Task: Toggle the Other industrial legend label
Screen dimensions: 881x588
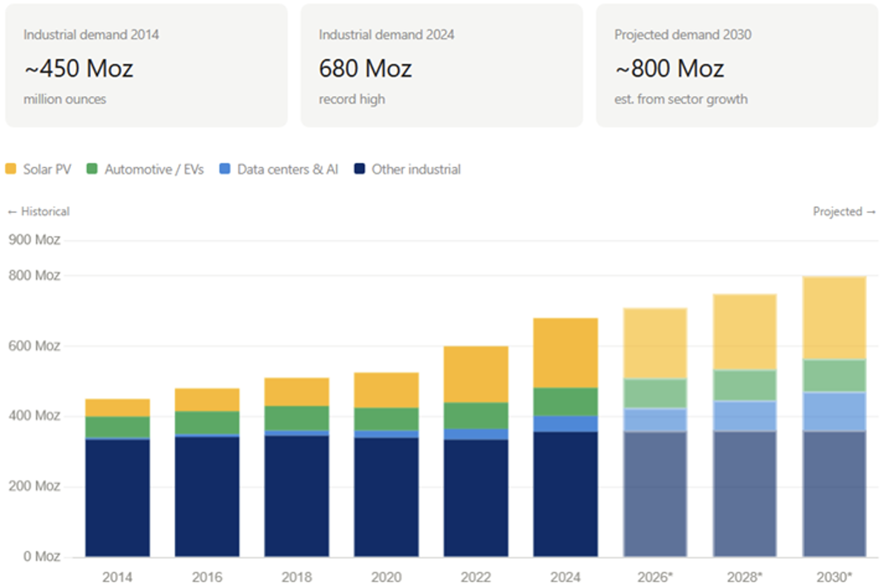Action: pyautogui.click(x=416, y=169)
